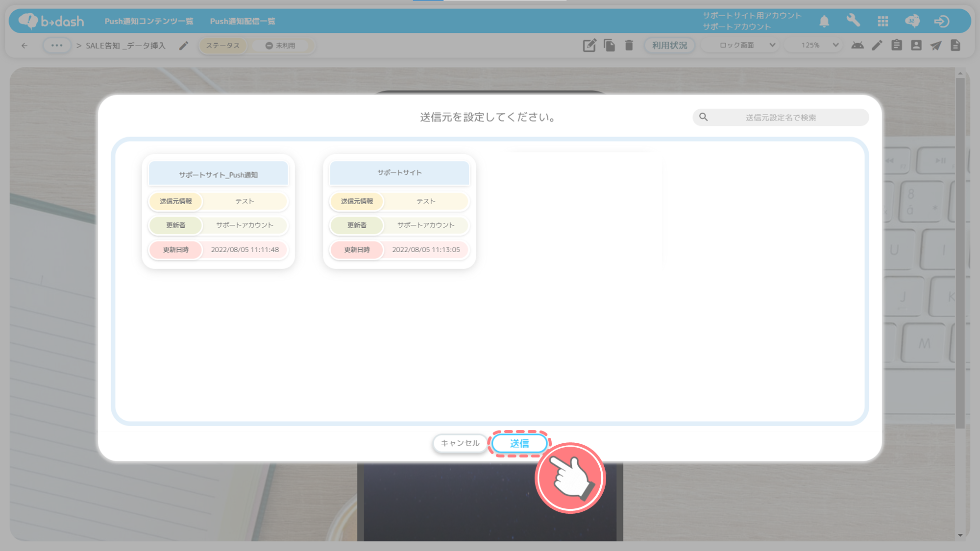Click the logout arrow icon
The image size is (980, 551).
941,21
